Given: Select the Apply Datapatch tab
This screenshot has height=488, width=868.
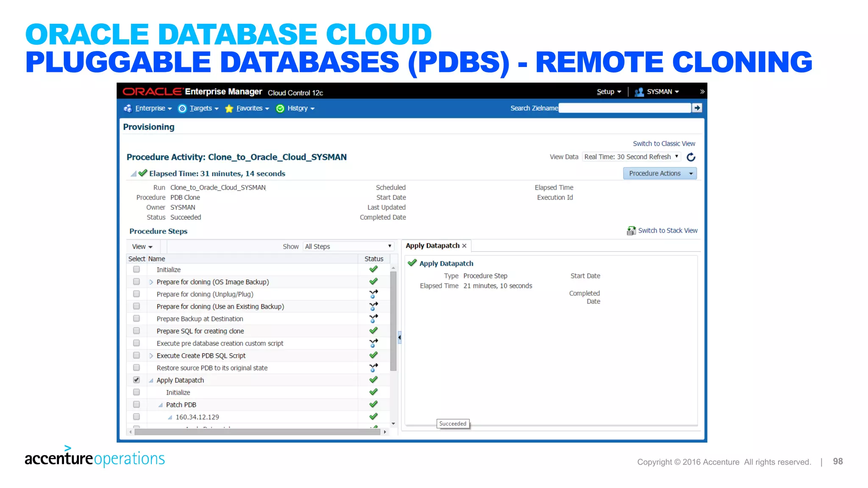Looking at the screenshot, I should (432, 246).
